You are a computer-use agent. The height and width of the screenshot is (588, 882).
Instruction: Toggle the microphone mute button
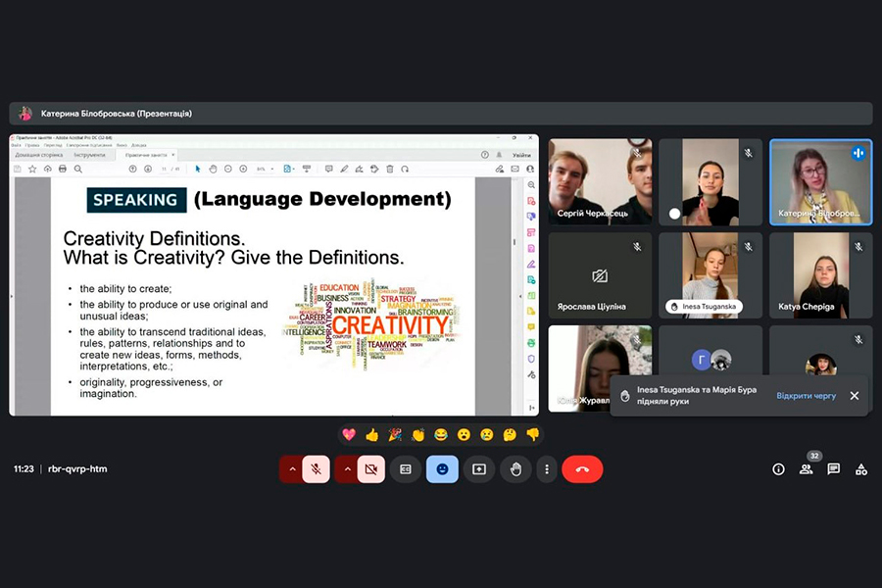click(316, 469)
